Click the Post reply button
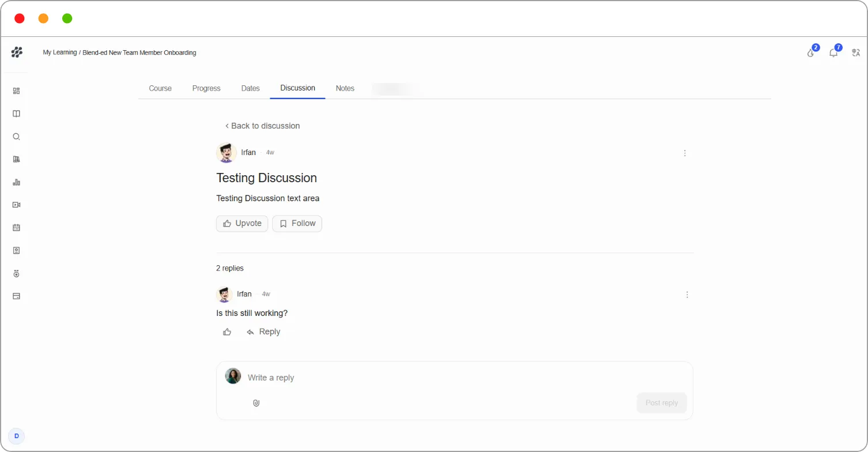 coord(662,403)
